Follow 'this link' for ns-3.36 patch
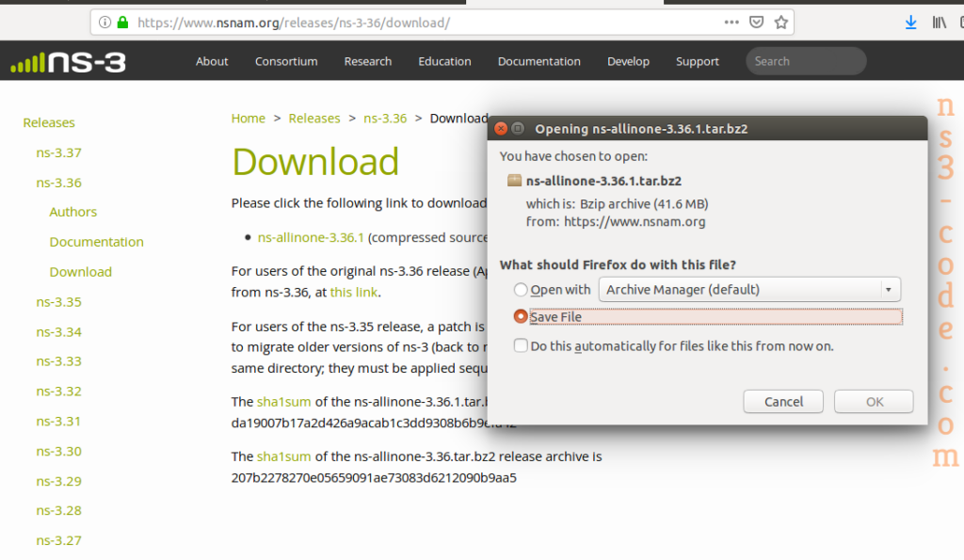 pos(354,292)
